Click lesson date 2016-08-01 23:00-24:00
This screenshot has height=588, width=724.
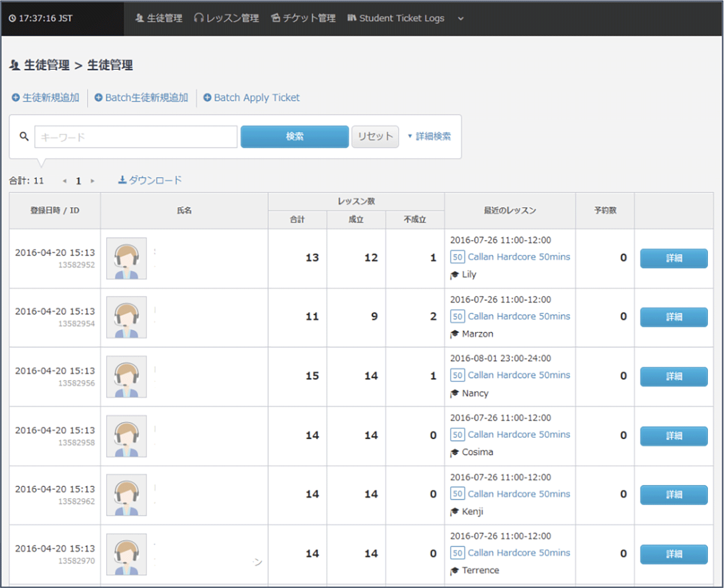pyautogui.click(x=500, y=358)
